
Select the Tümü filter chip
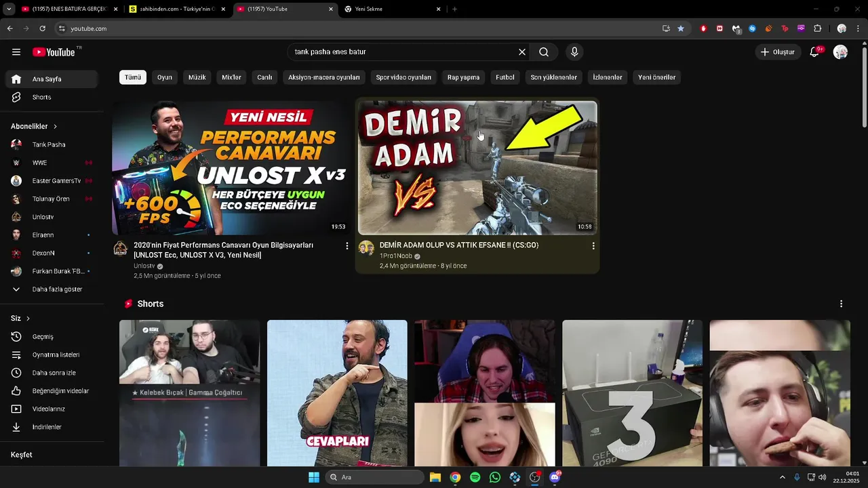tap(133, 77)
